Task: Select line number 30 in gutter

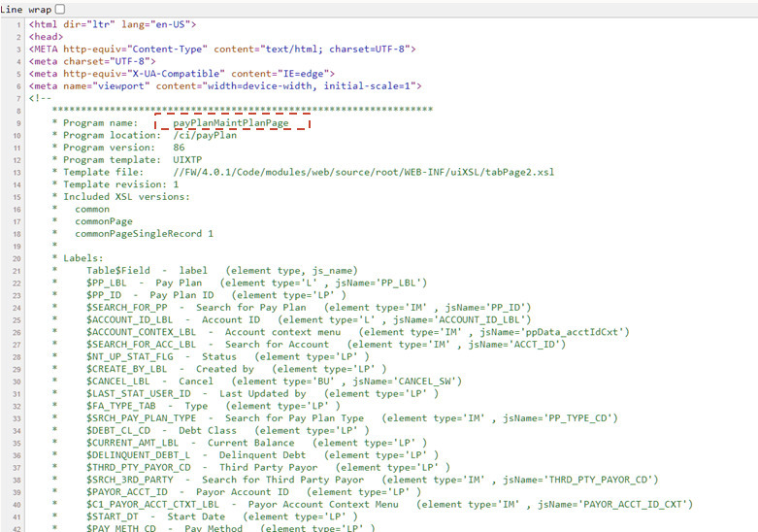Action: (16, 382)
